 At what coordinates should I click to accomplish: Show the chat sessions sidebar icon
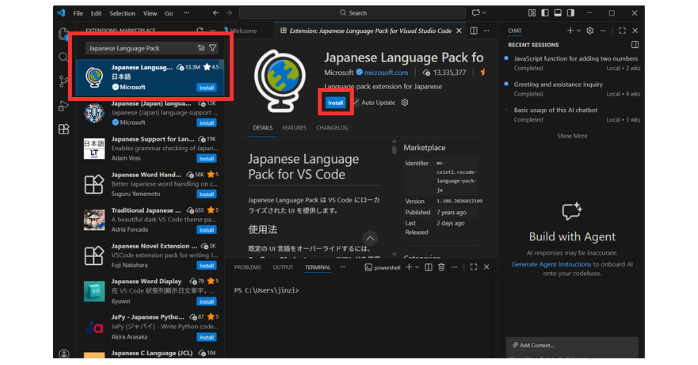coord(635,45)
